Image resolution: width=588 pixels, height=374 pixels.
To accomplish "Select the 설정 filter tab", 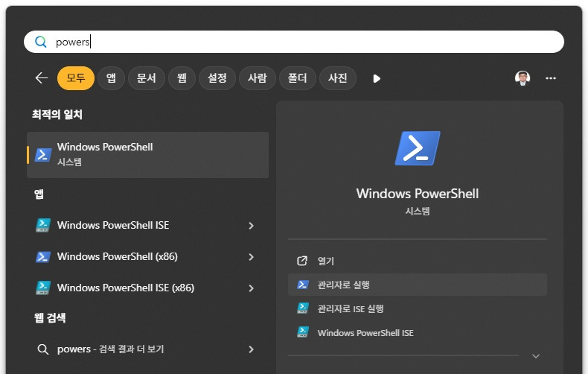I will pyautogui.click(x=217, y=78).
